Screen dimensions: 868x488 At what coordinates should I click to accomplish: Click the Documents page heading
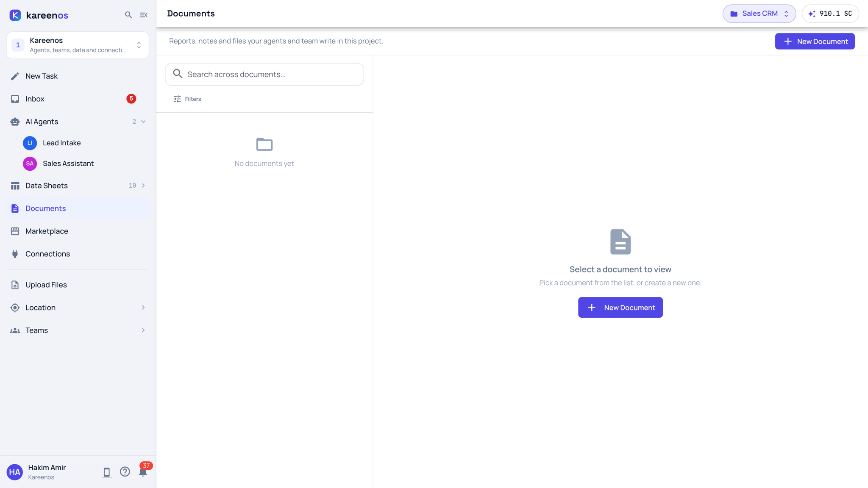click(x=191, y=14)
